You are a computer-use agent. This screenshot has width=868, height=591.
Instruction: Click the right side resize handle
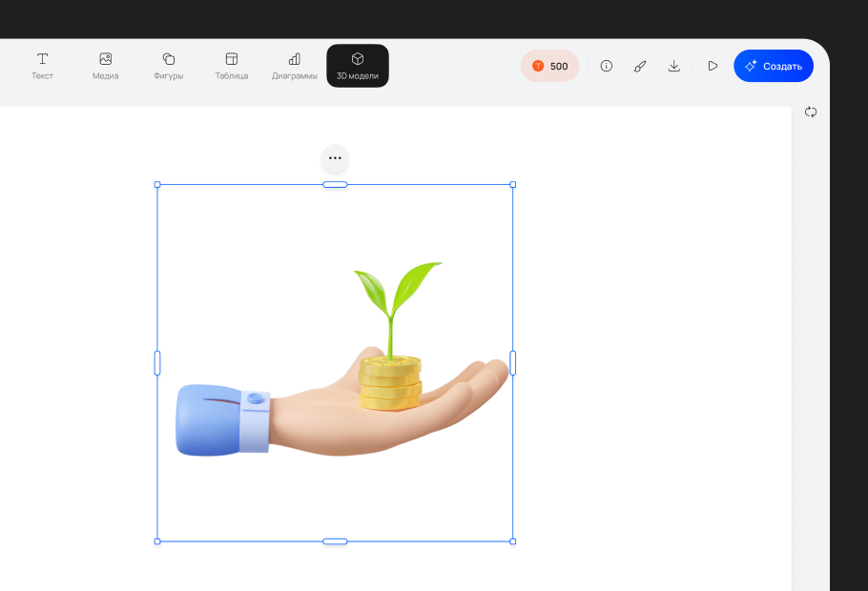(x=513, y=363)
